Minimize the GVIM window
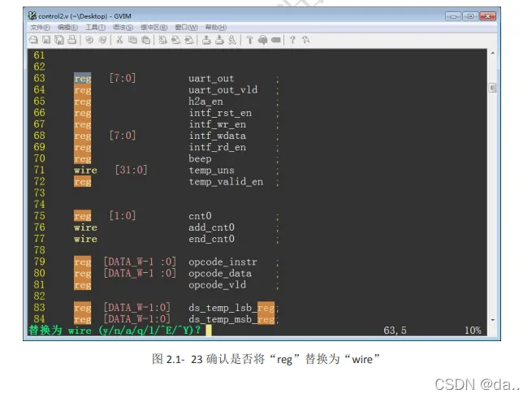The image size is (532, 398). [x=453, y=16]
